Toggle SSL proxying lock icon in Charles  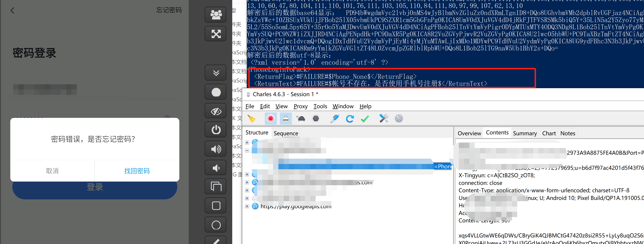[285, 118]
